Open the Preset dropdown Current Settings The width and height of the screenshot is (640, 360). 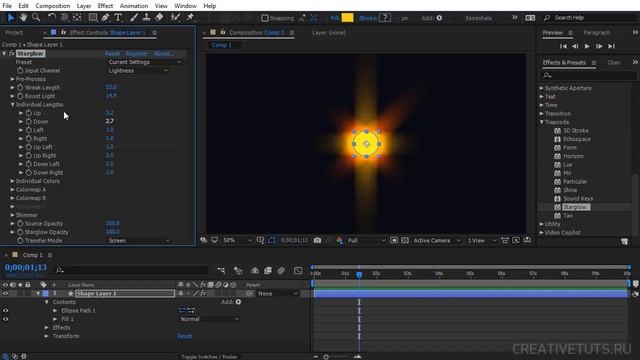pos(144,62)
